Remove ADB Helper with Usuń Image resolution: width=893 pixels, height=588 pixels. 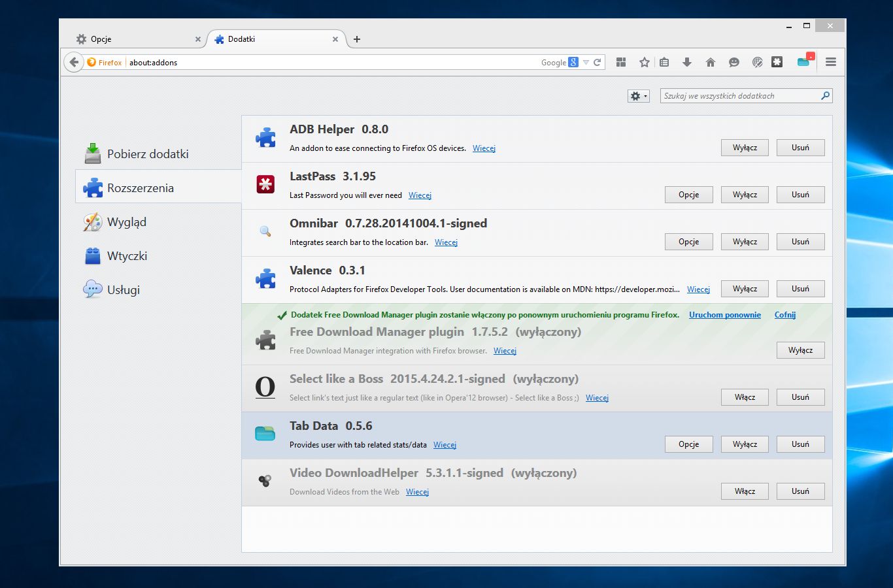click(x=800, y=148)
